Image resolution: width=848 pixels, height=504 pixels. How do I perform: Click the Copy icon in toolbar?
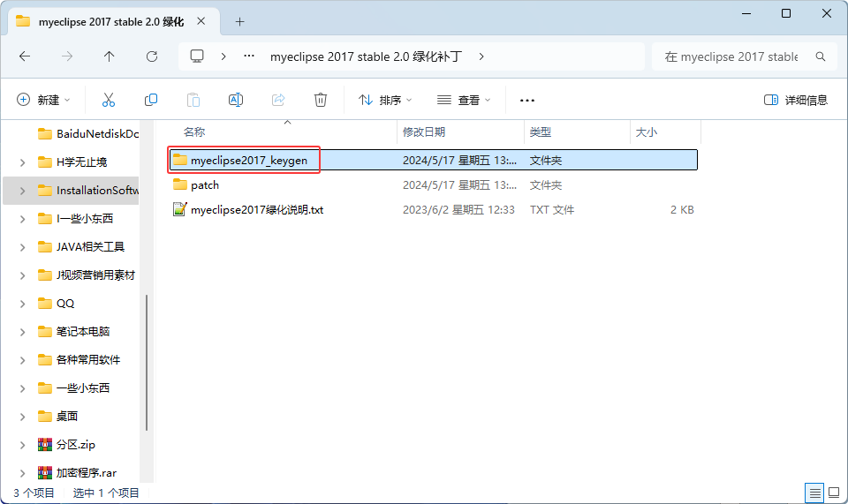coord(151,100)
